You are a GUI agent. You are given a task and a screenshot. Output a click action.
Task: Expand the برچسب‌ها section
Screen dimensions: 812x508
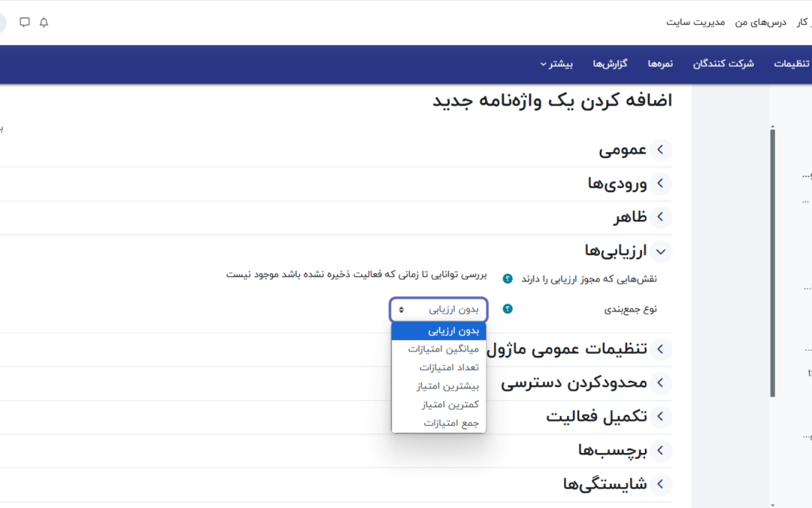tap(660, 450)
